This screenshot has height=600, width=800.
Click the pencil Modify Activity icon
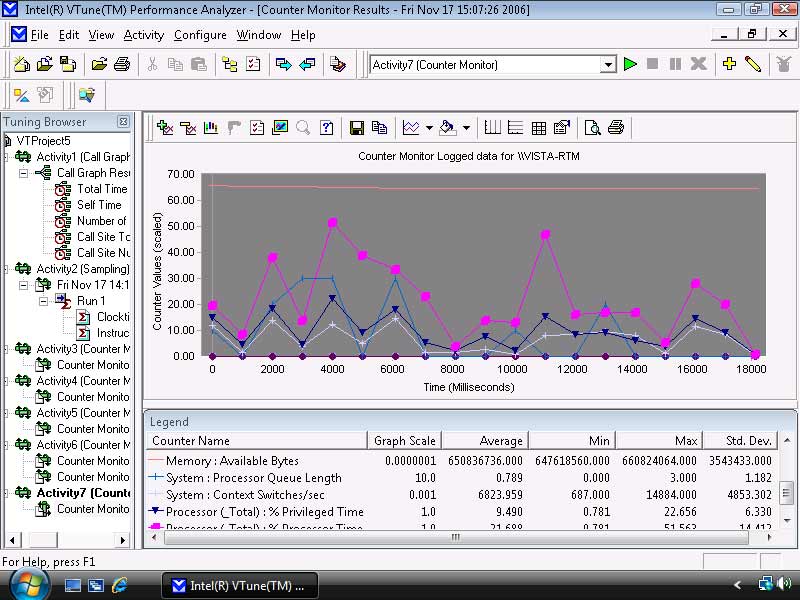(753, 64)
